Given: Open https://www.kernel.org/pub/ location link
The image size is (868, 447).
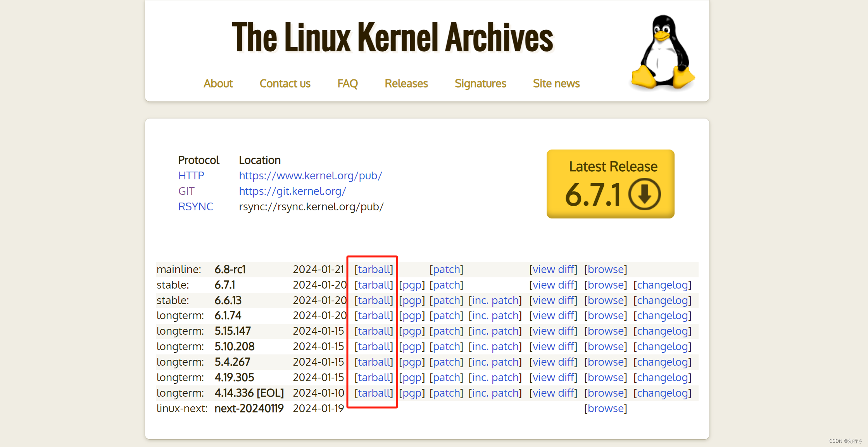Looking at the screenshot, I should 311,176.
